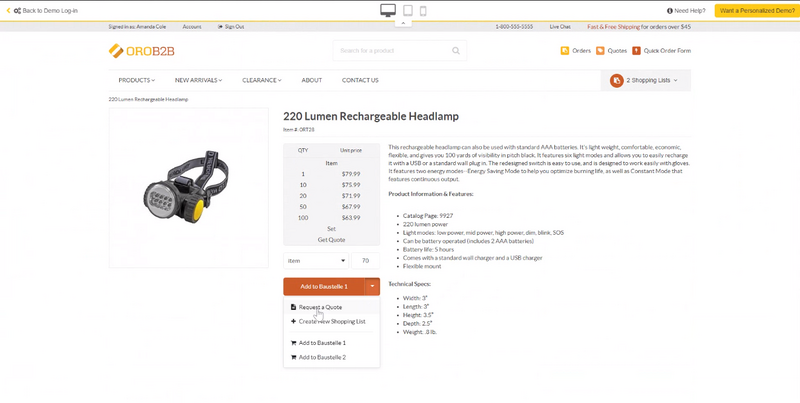Switch to desktop view icon
Screen dimensions: 800x403
pyautogui.click(x=388, y=10)
